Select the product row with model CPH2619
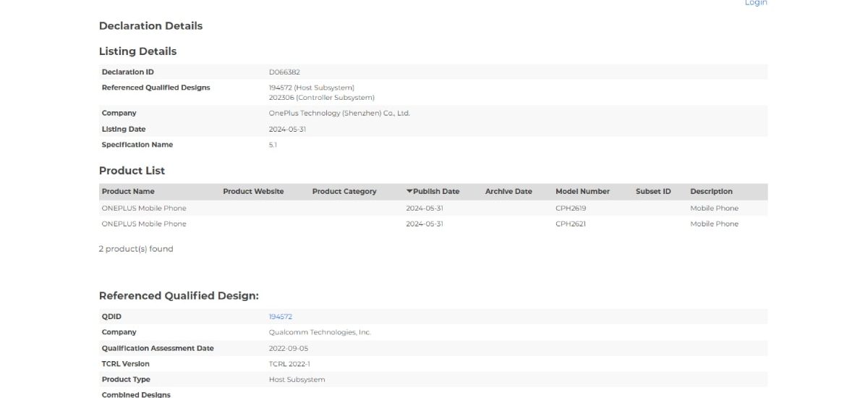Viewport: 868px width, 398px height. click(x=144, y=208)
